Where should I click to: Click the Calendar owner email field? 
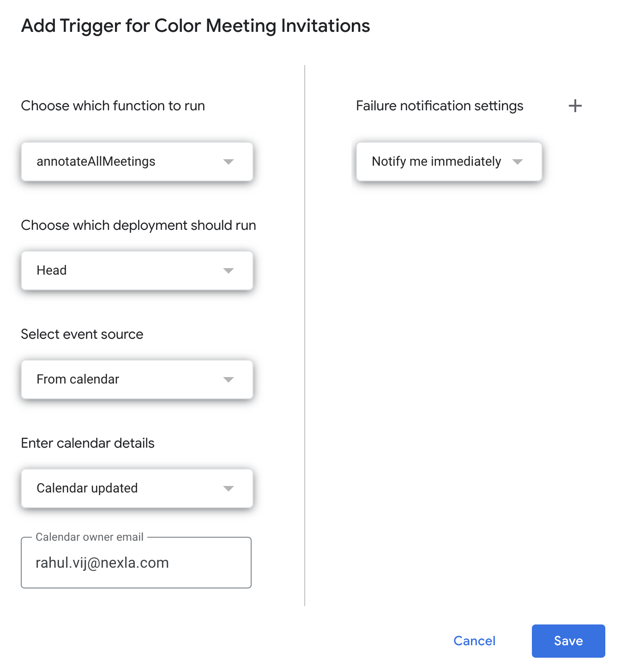tap(136, 563)
